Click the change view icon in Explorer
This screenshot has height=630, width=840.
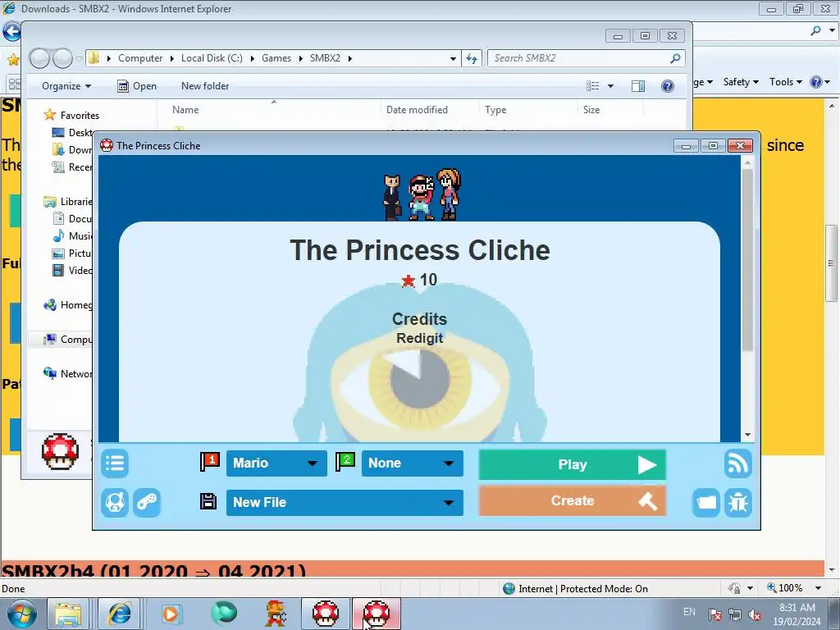click(x=592, y=86)
